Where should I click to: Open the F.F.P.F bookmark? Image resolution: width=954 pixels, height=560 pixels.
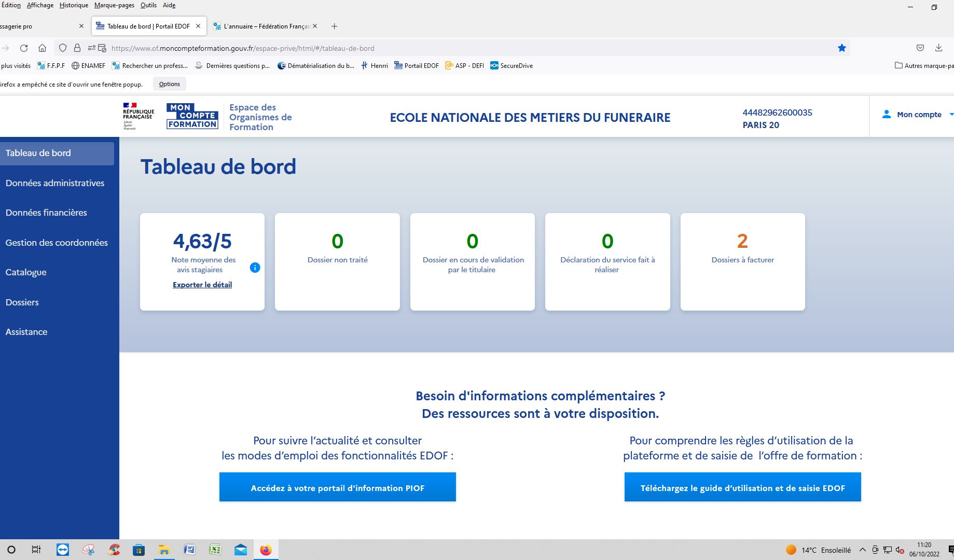coord(51,66)
